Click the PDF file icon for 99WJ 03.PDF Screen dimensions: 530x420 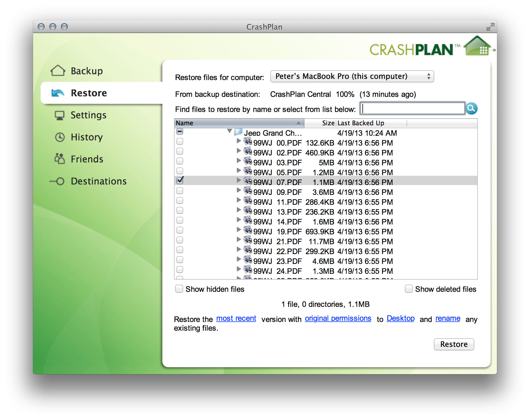[x=248, y=161]
